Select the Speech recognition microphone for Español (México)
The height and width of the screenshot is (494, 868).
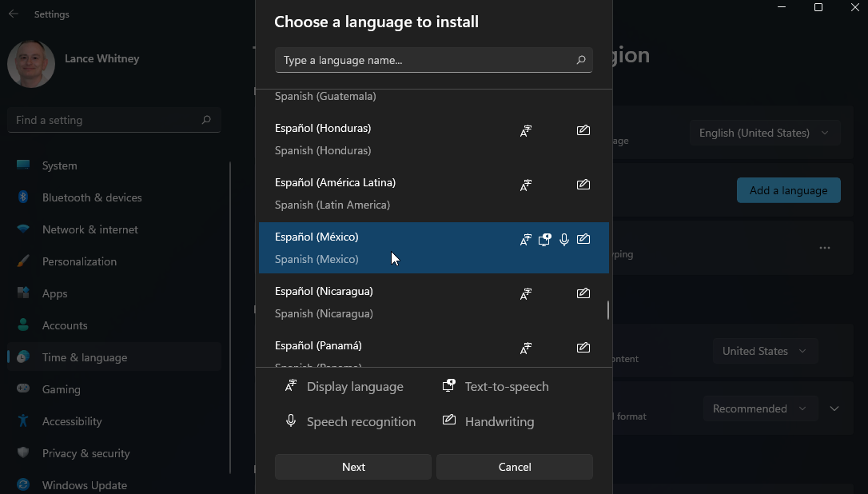(x=563, y=239)
